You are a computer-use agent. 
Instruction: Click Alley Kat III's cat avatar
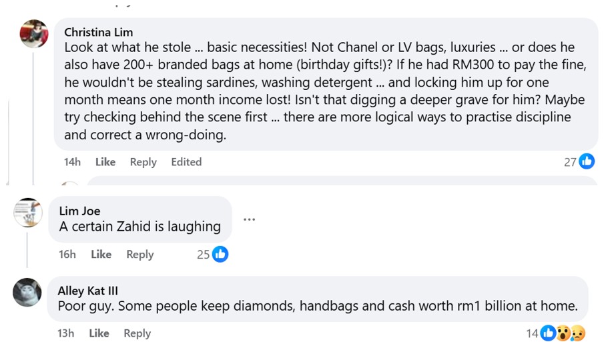tap(27, 293)
